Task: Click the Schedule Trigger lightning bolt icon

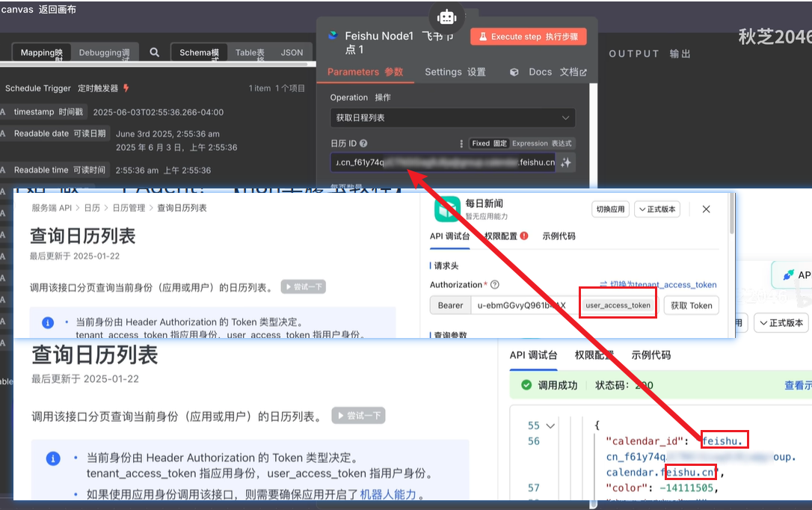Action: point(126,88)
